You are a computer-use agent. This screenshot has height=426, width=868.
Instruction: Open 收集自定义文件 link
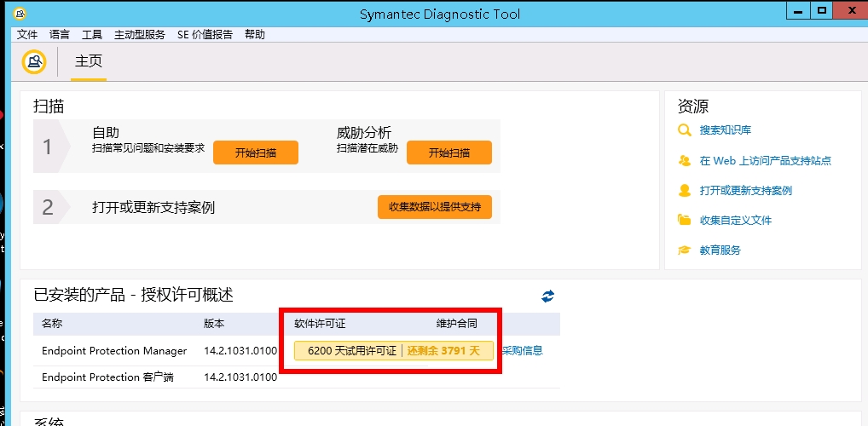736,220
